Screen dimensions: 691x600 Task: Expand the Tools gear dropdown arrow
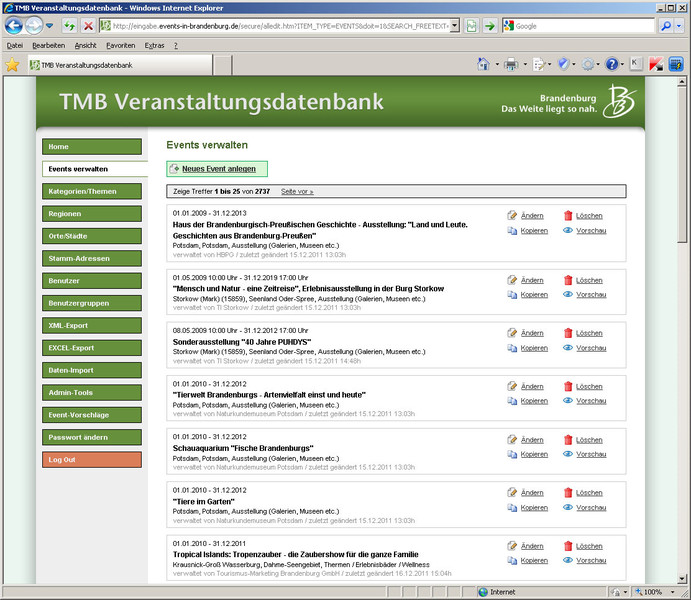tap(598, 64)
